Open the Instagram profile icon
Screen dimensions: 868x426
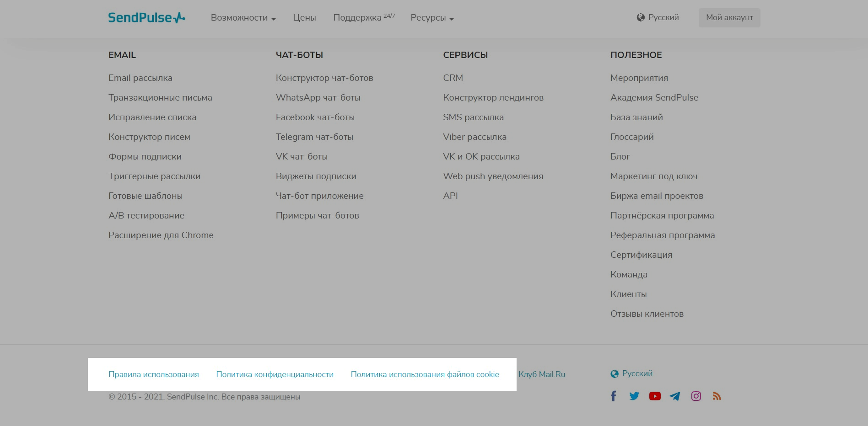696,396
